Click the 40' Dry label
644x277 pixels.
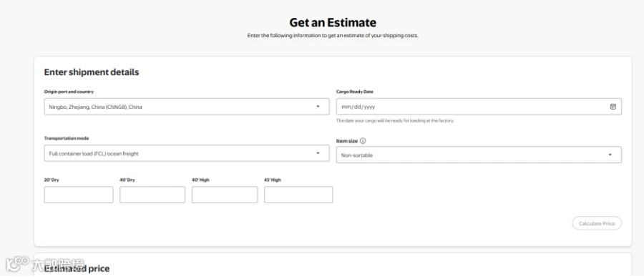pos(127,180)
